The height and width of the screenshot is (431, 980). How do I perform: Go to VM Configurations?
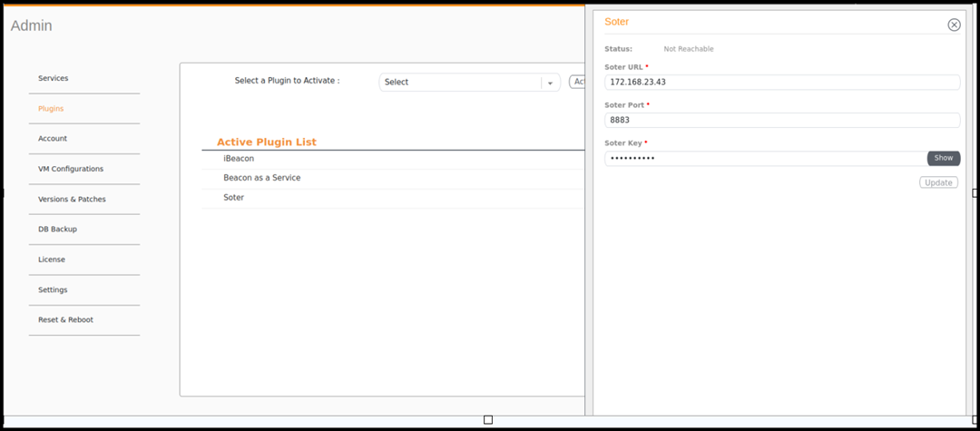[71, 169]
